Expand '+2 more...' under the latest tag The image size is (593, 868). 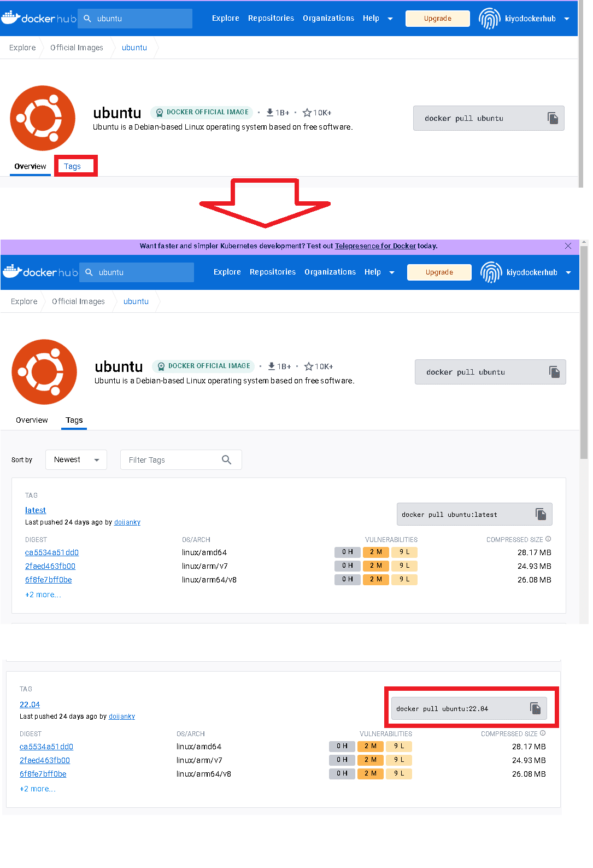[43, 595]
